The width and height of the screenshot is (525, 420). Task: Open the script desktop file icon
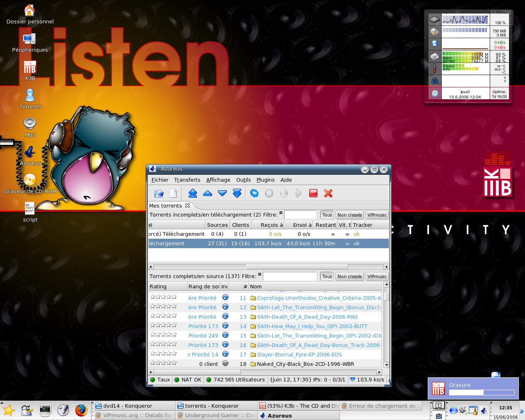[30, 212]
